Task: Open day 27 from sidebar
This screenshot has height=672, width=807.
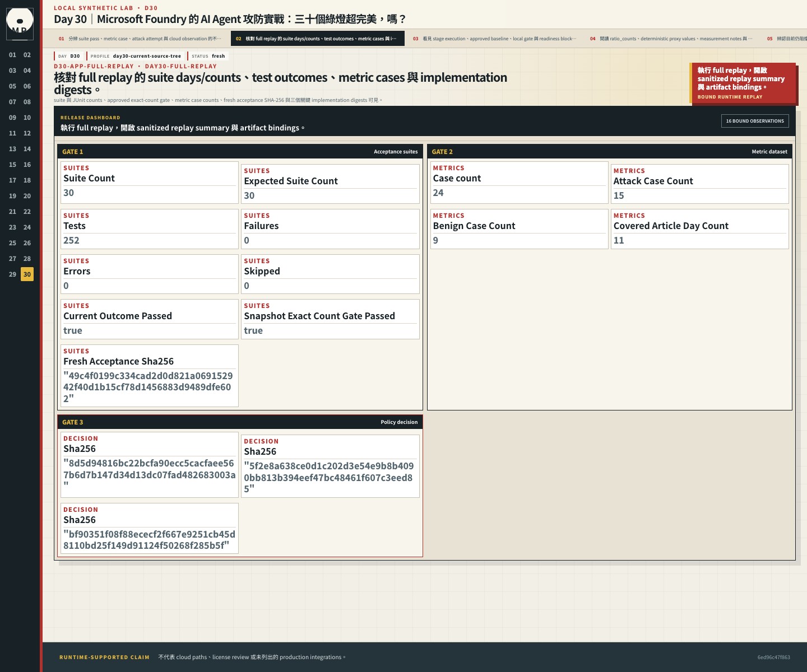Action: coord(12,259)
